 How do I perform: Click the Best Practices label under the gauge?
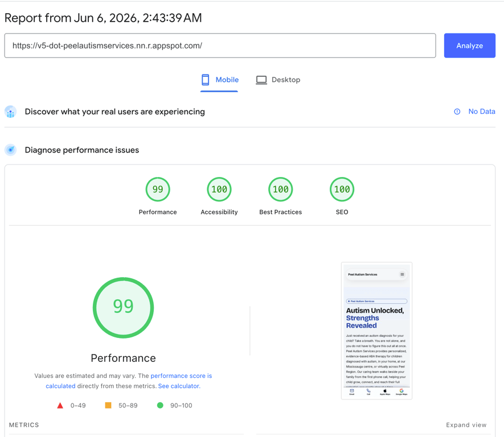pos(281,212)
